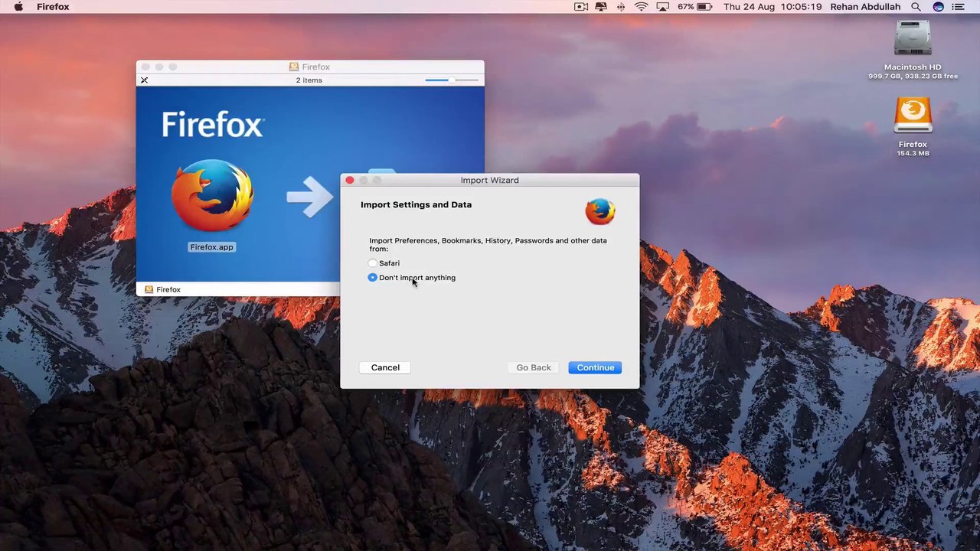Click the display menu bar icon next to the camera
The image size is (980, 551).
(602, 7)
